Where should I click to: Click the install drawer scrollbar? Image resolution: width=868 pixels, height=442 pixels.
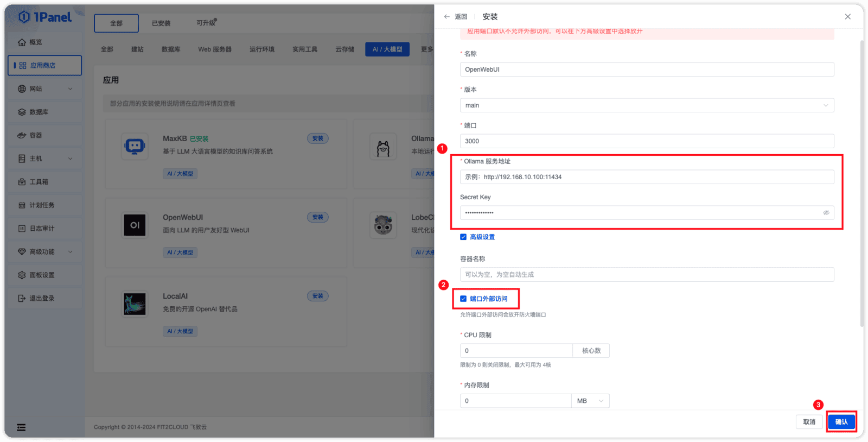861,183
